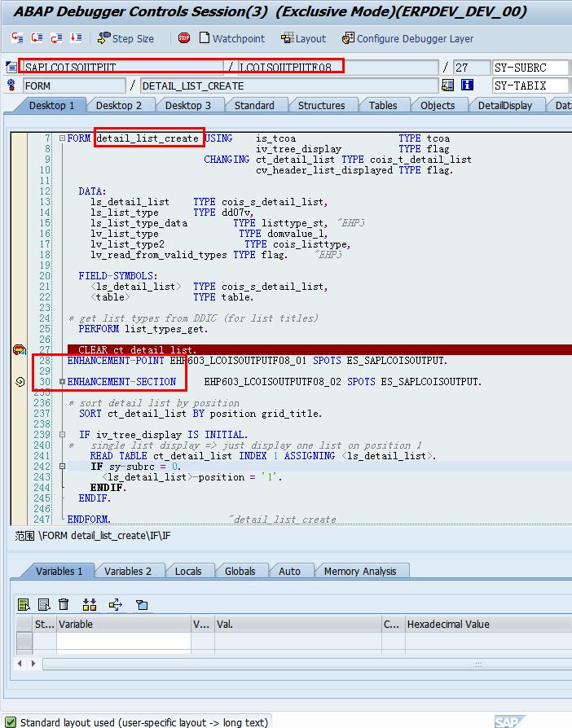Select the Variables 1 tab

59,571
